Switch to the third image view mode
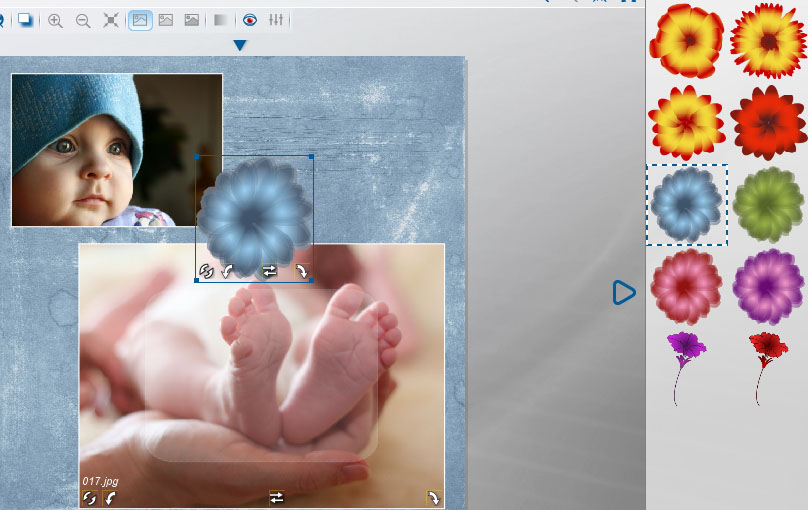This screenshot has width=812, height=510. click(192, 20)
